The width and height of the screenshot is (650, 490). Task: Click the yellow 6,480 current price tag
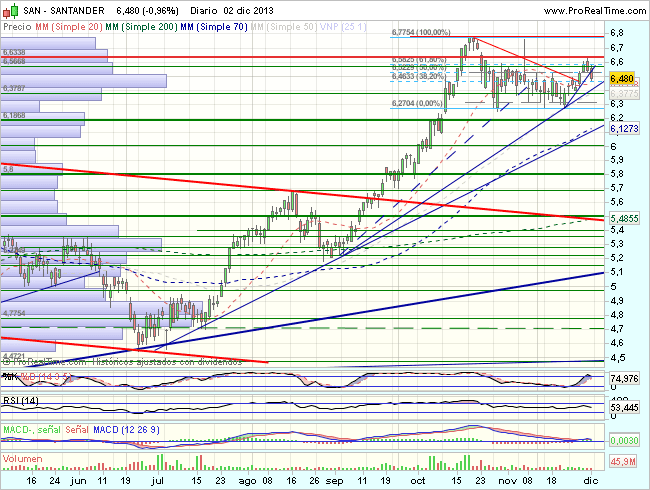[622, 78]
